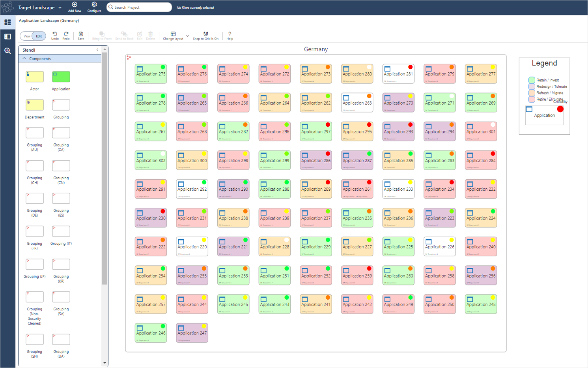Open the Change layout dropdown arrow
This screenshot has width=588, height=368.
click(x=188, y=36)
